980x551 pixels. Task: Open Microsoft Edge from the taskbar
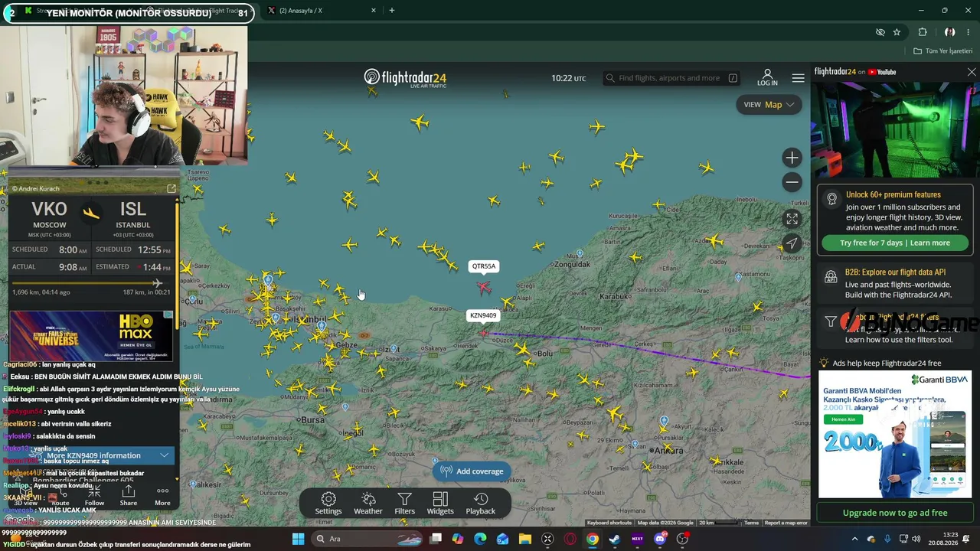(x=480, y=539)
